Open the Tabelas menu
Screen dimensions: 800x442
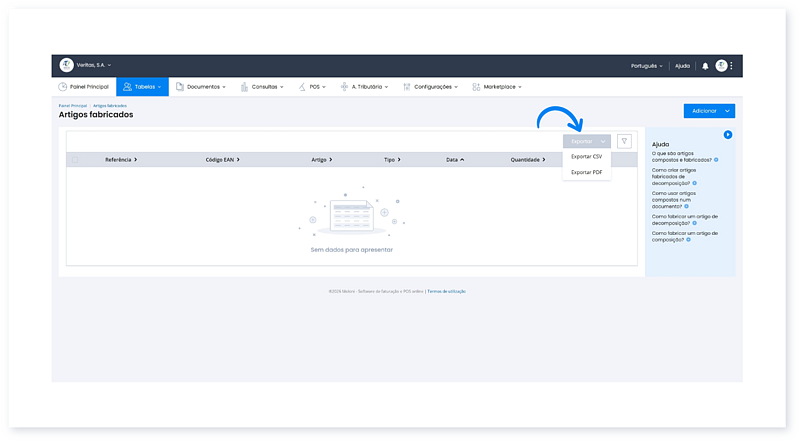coord(142,87)
